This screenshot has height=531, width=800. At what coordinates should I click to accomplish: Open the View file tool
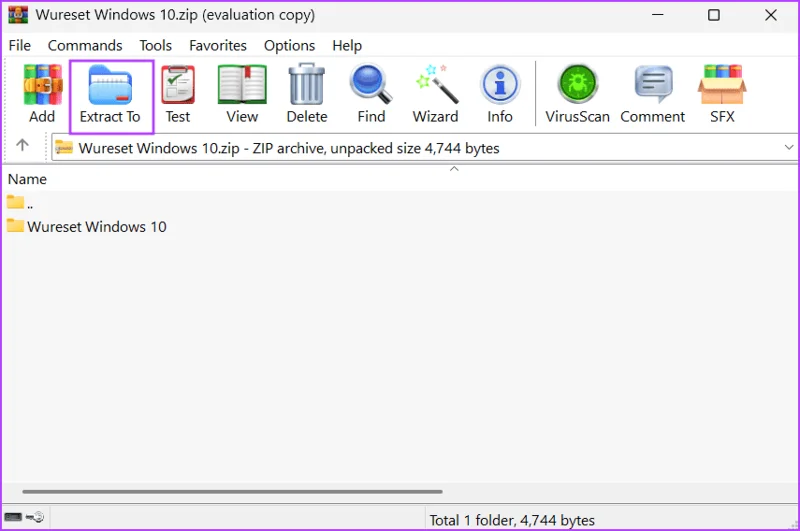[242, 94]
